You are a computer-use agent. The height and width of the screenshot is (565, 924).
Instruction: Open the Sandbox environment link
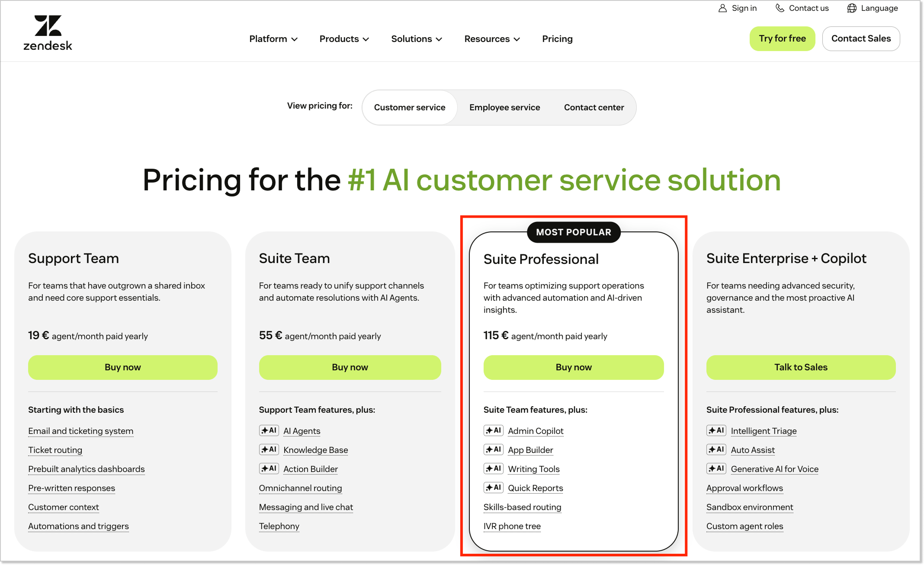[750, 507]
